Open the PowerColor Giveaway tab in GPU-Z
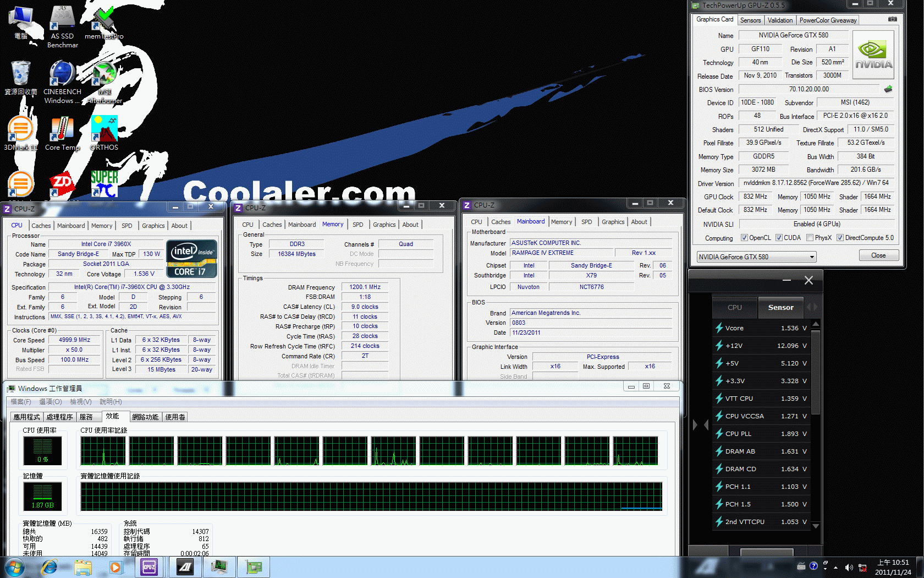 [x=828, y=20]
